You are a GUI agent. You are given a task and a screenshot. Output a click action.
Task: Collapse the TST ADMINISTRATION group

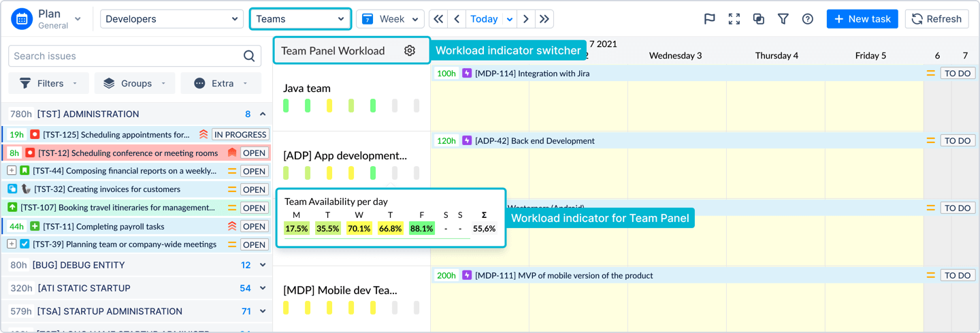pyautogui.click(x=263, y=114)
